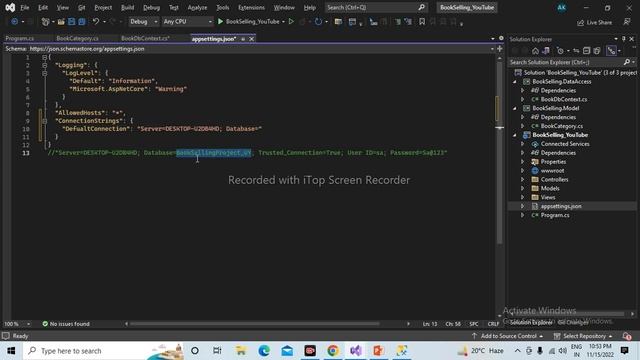Image resolution: width=640 pixels, height=360 pixels.
Task: Open File Explorer from the taskbar
Action: pos(241,351)
